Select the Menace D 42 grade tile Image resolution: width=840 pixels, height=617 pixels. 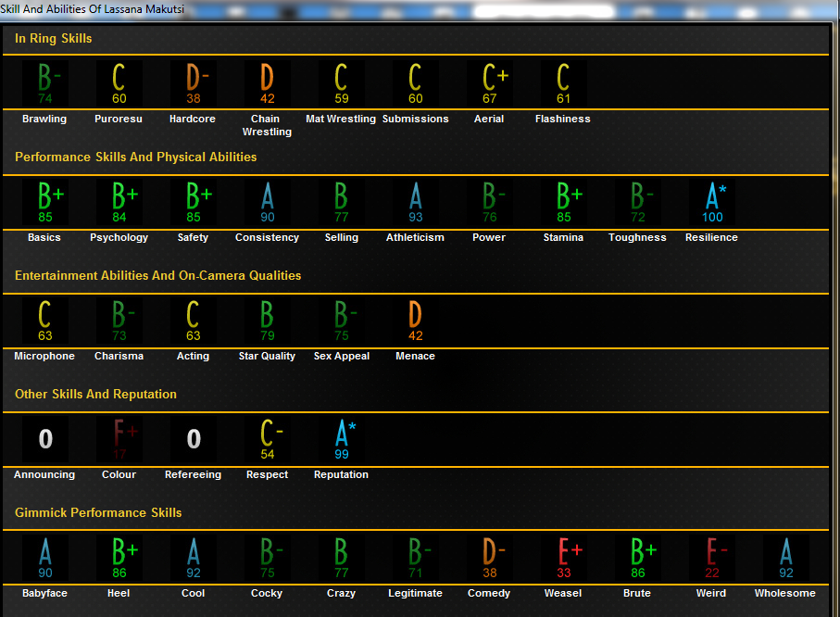(415, 321)
